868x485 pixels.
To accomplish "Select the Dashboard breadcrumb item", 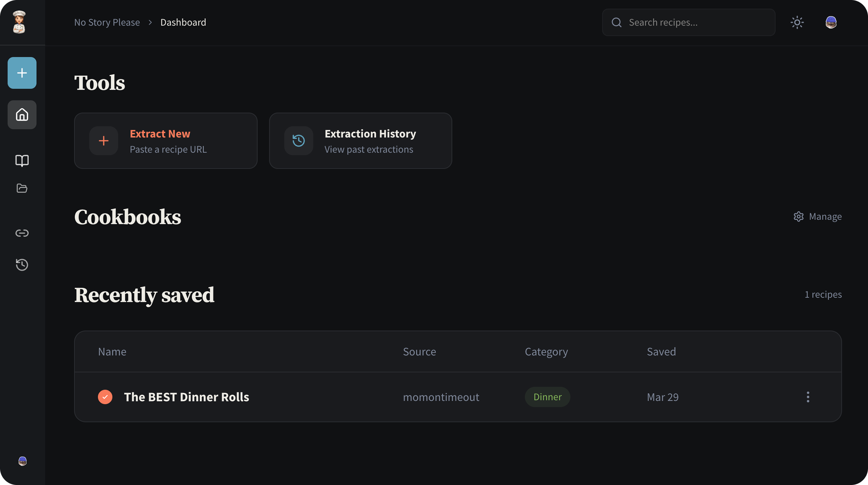I will [x=183, y=22].
